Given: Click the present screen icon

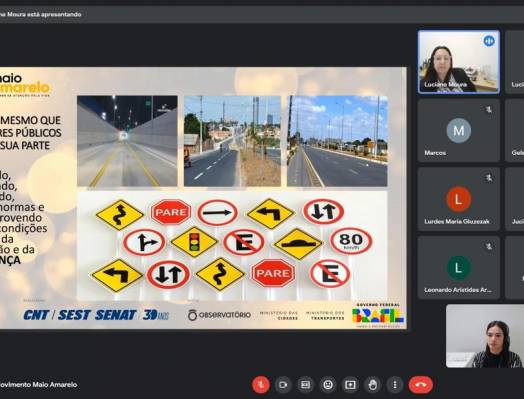Looking at the screenshot, I should tap(350, 385).
